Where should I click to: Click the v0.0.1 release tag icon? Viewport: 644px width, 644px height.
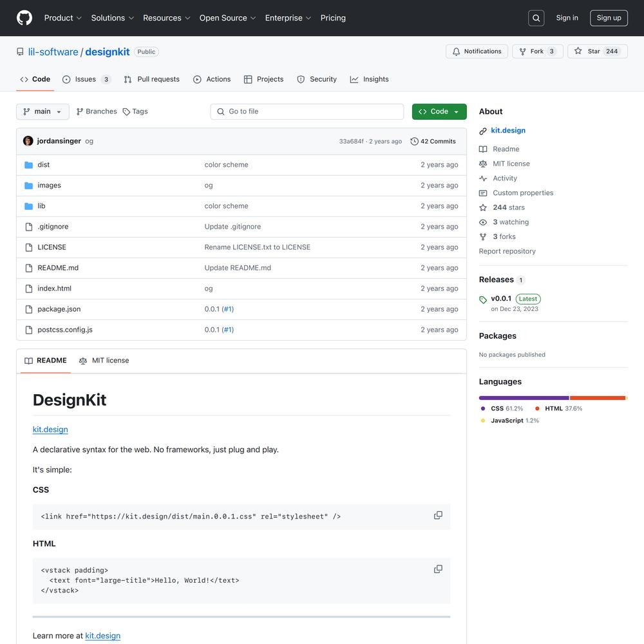483,300
